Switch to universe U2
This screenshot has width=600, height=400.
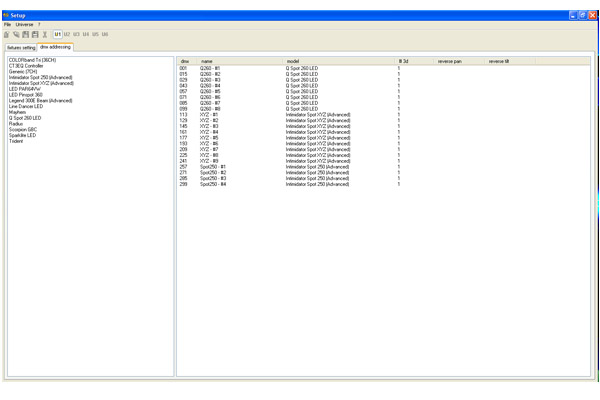(x=67, y=34)
